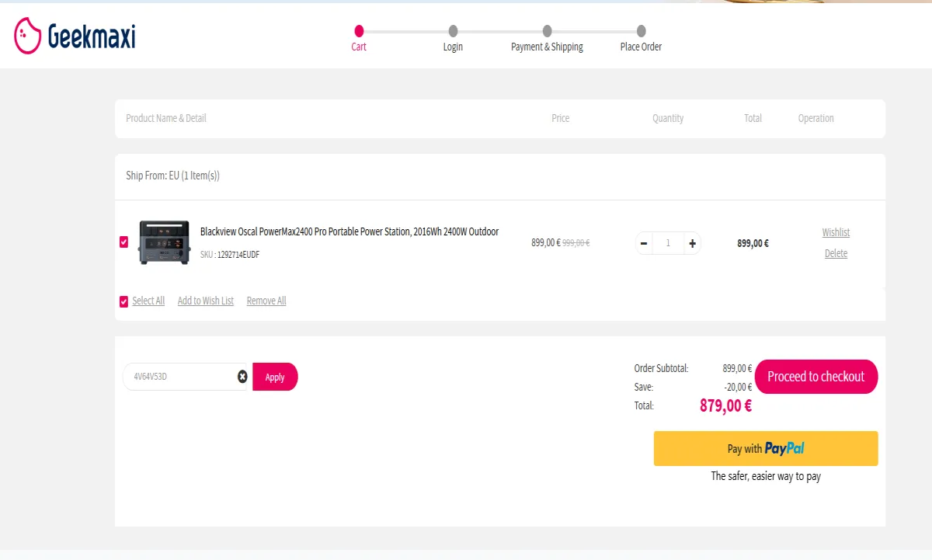Proceed to checkout
Viewport: 932px width, 560px height.
pyautogui.click(x=815, y=377)
